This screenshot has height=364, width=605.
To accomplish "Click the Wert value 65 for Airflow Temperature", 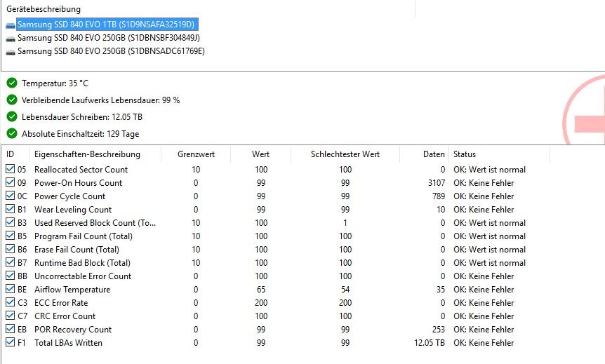I will coord(261,290).
